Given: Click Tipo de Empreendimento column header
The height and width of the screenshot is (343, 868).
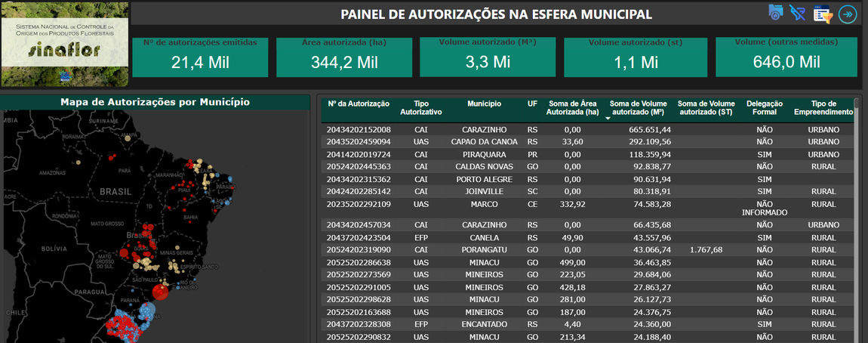Looking at the screenshot, I should point(823,107).
